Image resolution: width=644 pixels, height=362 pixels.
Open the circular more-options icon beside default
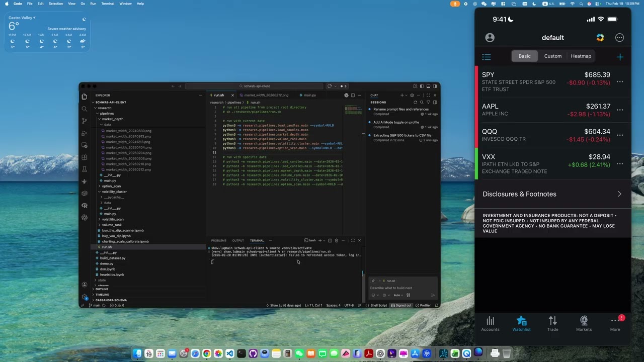click(619, 38)
